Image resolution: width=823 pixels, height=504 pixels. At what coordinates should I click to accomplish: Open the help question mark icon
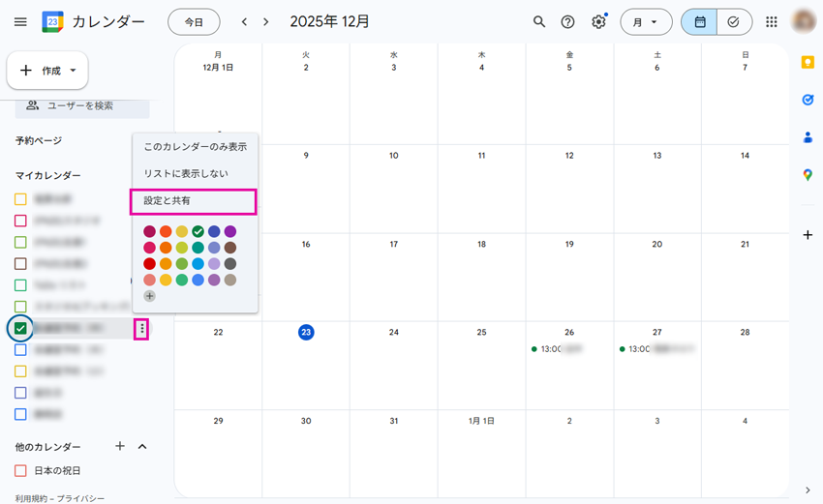coord(568,21)
